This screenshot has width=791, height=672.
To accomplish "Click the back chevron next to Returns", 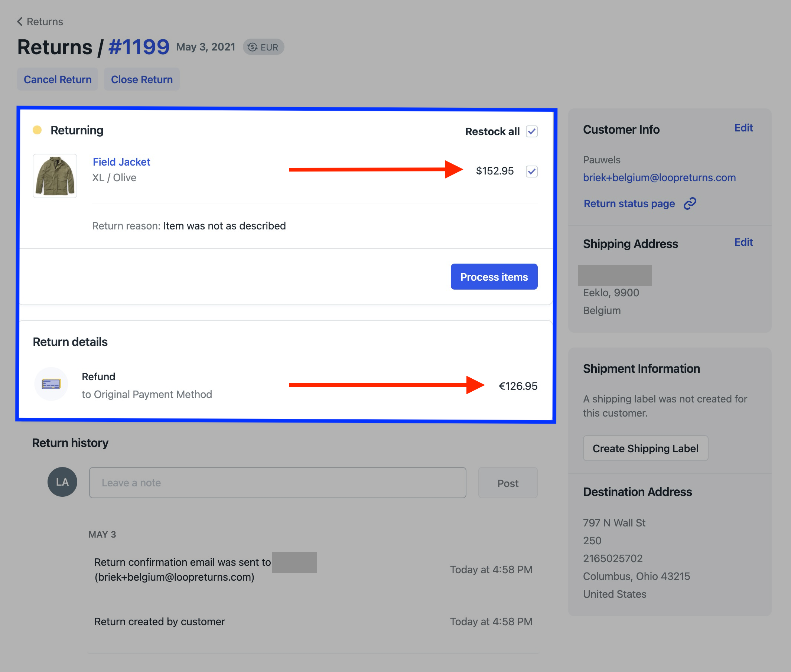I will click(20, 22).
